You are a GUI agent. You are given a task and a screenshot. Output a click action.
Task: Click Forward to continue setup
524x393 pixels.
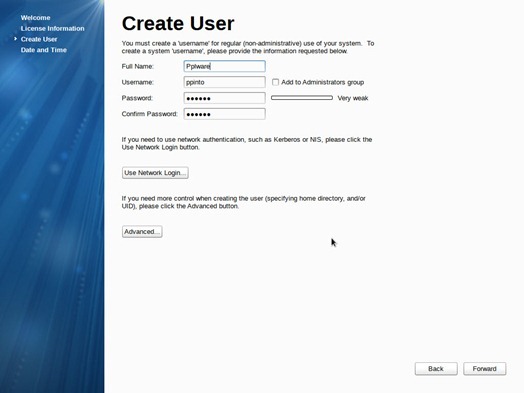(485, 369)
